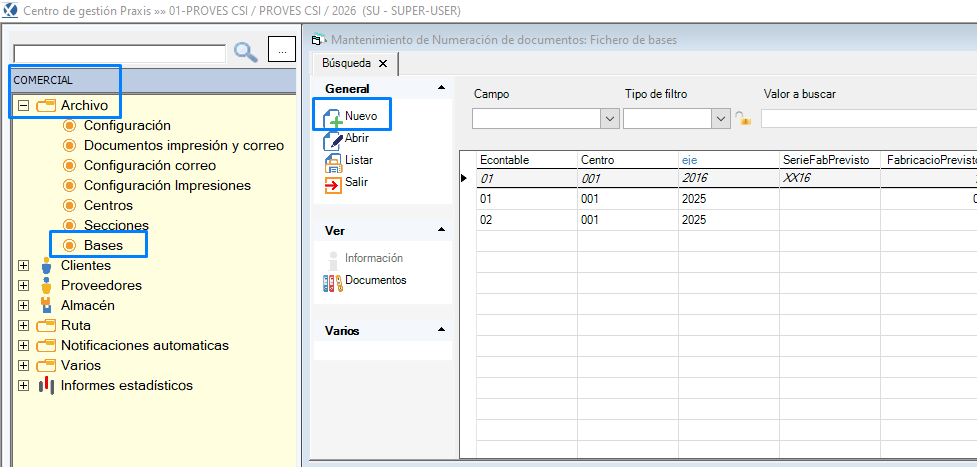Click the Almacén worker icon
This screenshot has width=977, height=467.
click(x=45, y=305)
